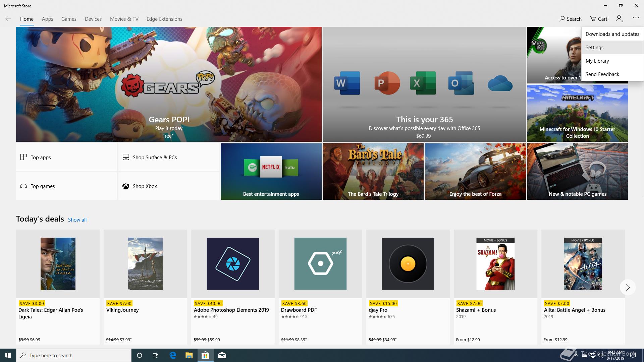Open Enjoy the best of Forza tile
The width and height of the screenshot is (644, 362).
475,172
